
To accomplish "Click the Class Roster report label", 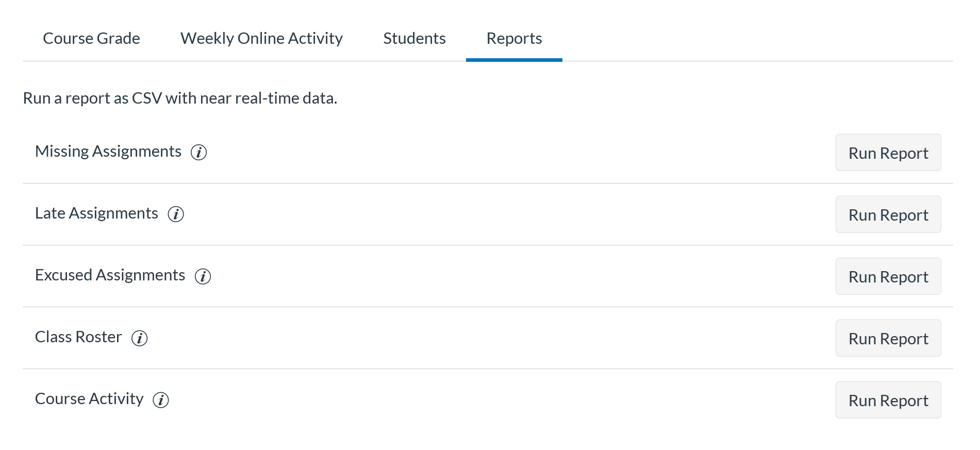I will [78, 337].
